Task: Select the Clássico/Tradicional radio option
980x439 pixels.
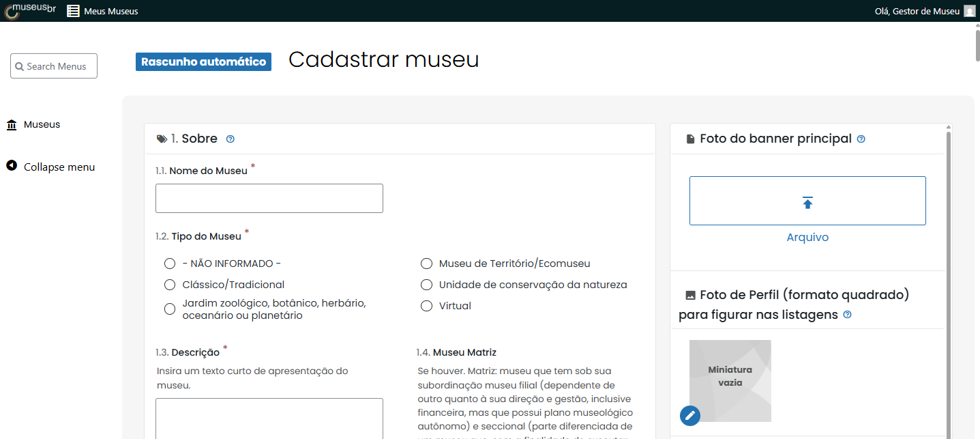Action: coord(170,285)
